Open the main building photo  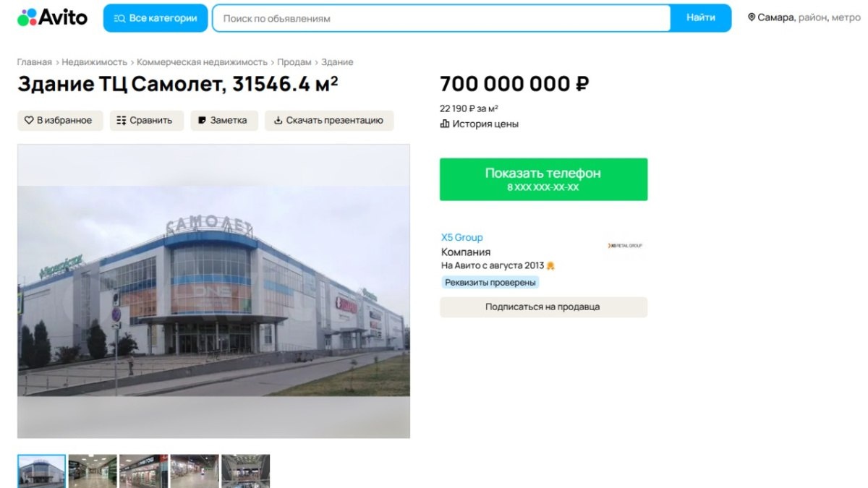213,291
